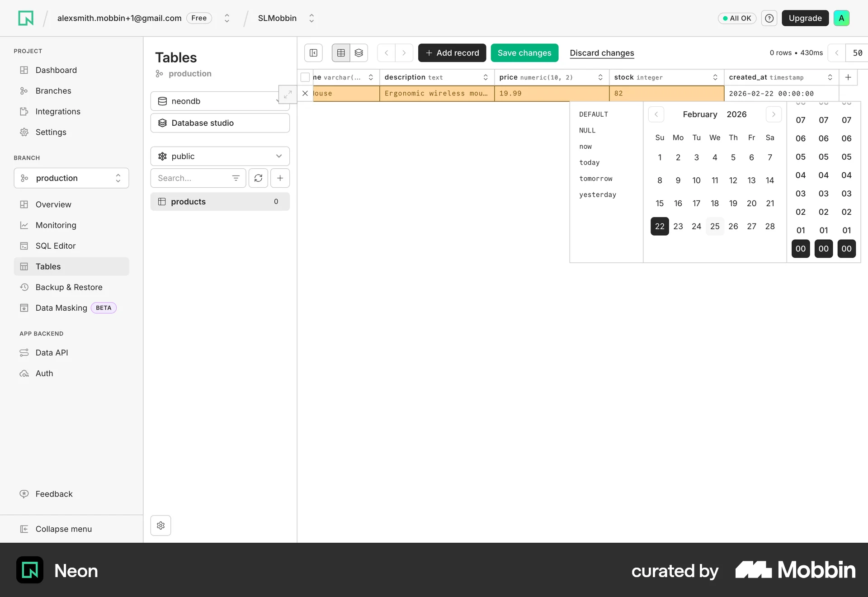Open search filter options icon

tap(236, 178)
